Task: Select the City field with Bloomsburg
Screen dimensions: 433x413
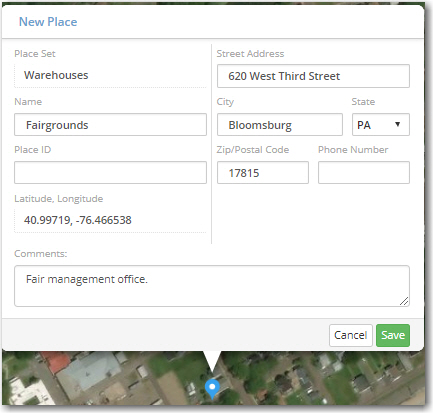Action: click(280, 125)
